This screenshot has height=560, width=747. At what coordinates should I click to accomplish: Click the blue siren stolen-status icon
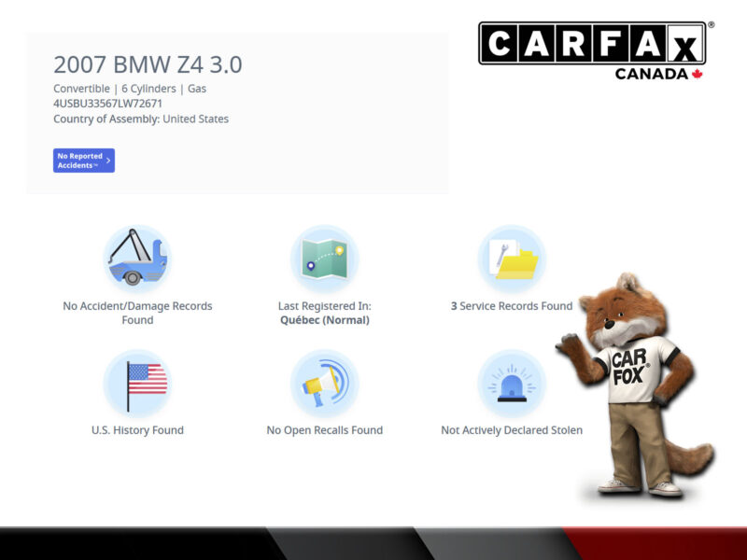click(512, 384)
